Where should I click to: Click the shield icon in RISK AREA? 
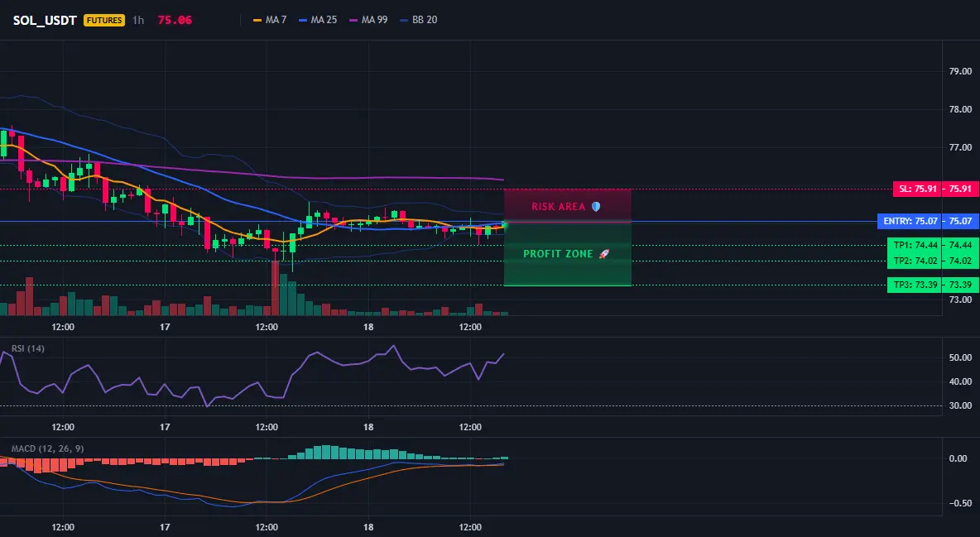596,206
